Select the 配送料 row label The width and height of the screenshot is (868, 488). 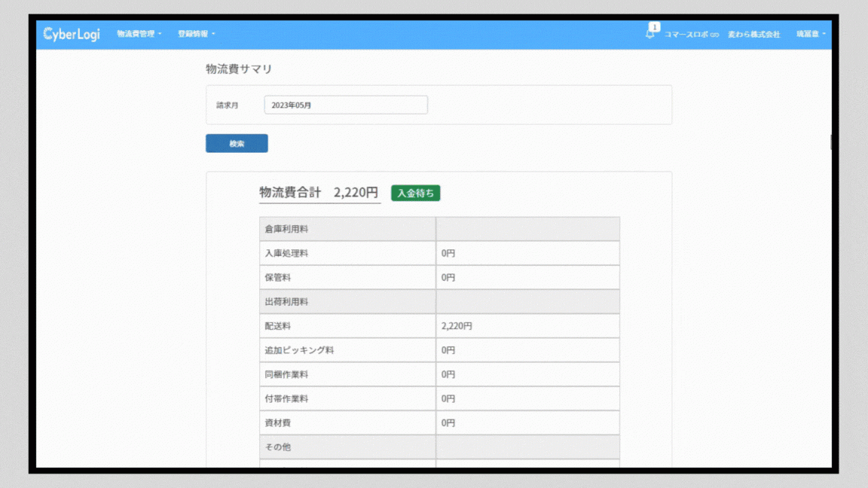pyautogui.click(x=278, y=326)
